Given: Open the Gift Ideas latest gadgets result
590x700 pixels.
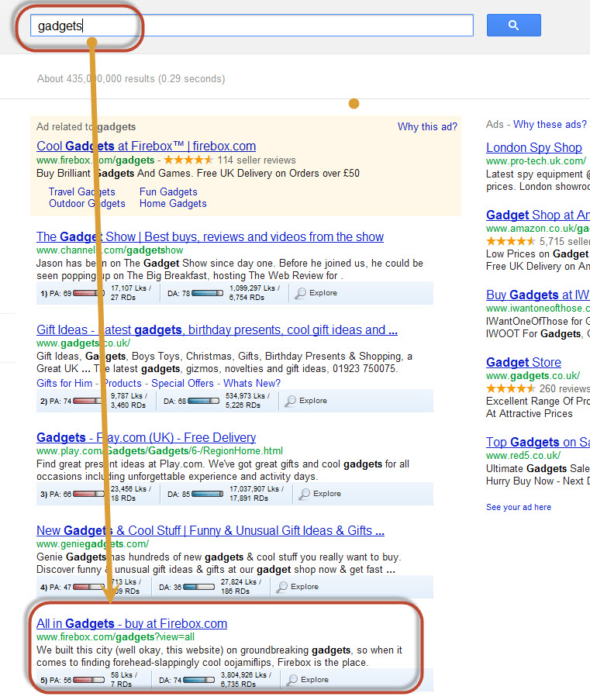Looking at the screenshot, I should (x=217, y=330).
